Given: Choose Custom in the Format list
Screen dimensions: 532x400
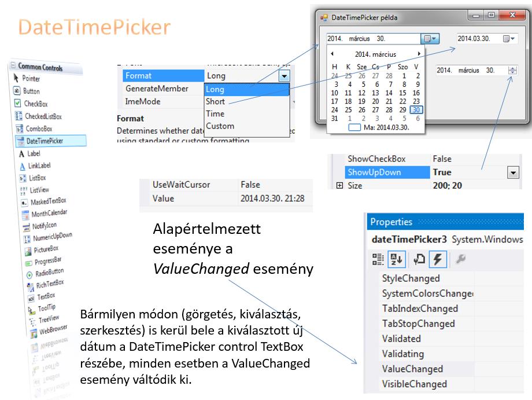Looking at the screenshot, I should coord(247,126).
